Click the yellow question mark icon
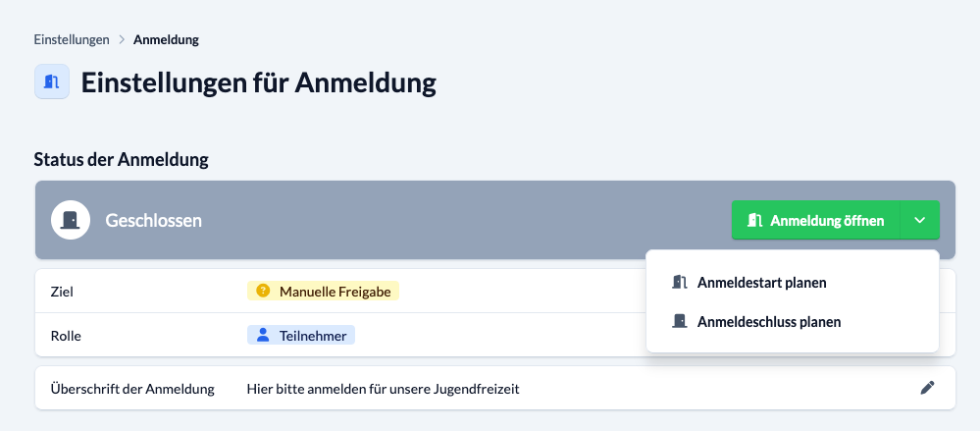 coord(263,291)
